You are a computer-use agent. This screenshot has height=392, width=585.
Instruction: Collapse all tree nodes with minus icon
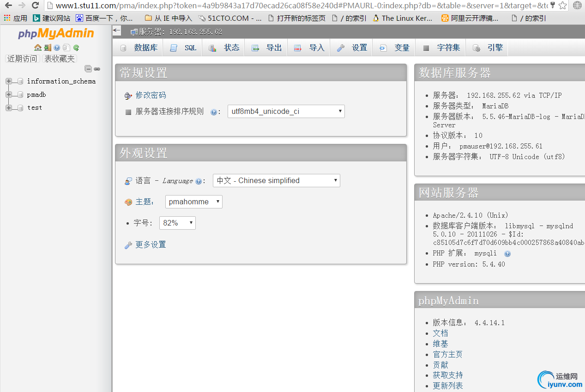tap(88, 69)
